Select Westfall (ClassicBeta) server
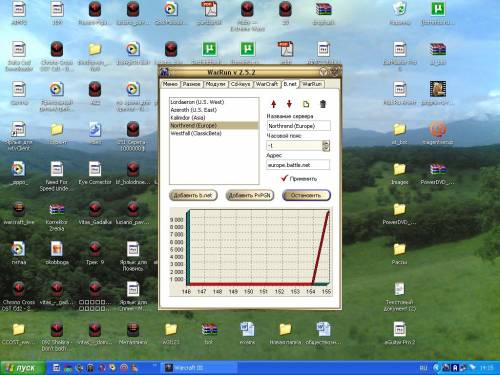 pos(214,133)
